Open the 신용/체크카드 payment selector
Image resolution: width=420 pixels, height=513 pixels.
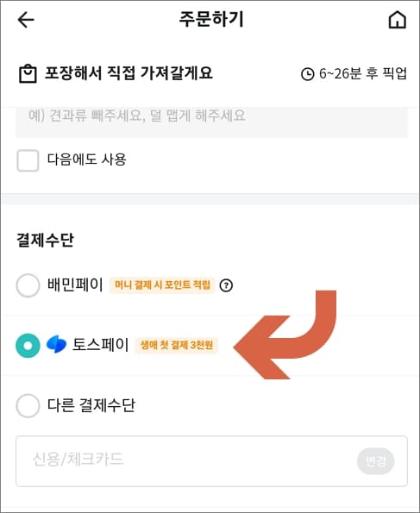[211, 461]
